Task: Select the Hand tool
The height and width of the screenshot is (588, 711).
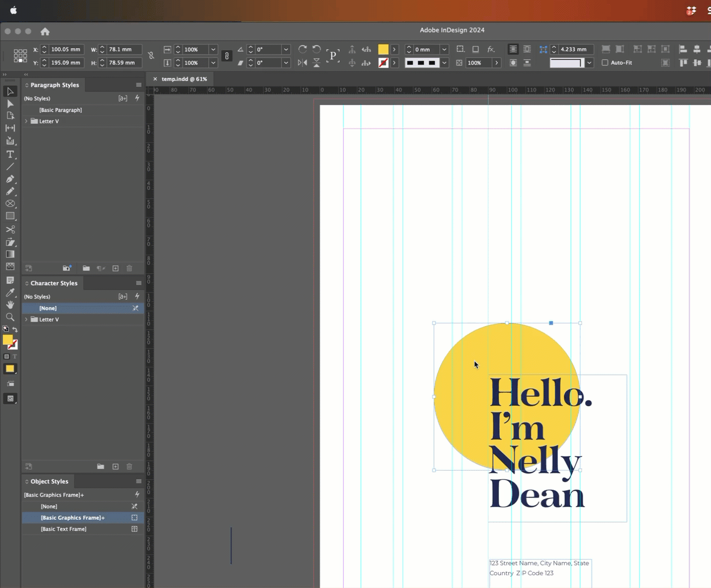Action: (10, 305)
